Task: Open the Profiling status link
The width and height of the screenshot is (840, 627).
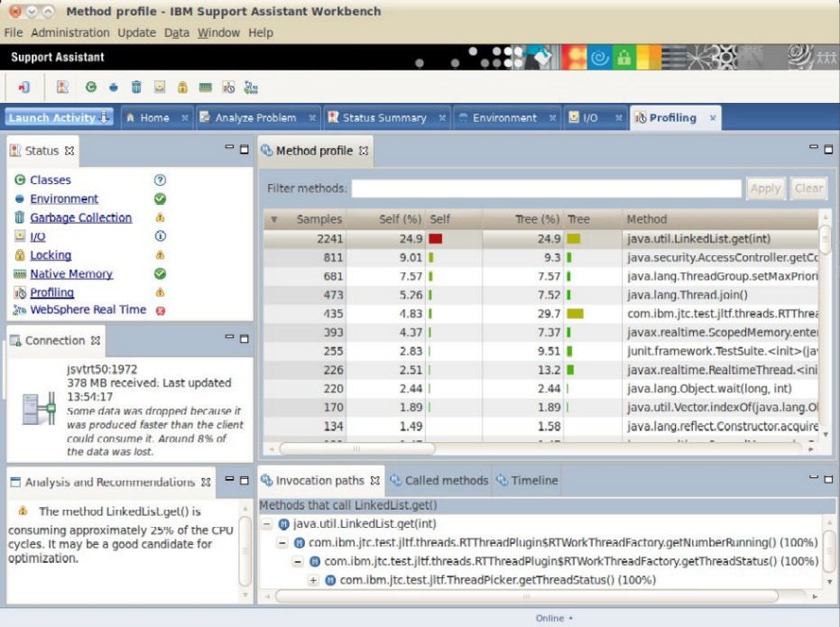Action: click(52, 292)
